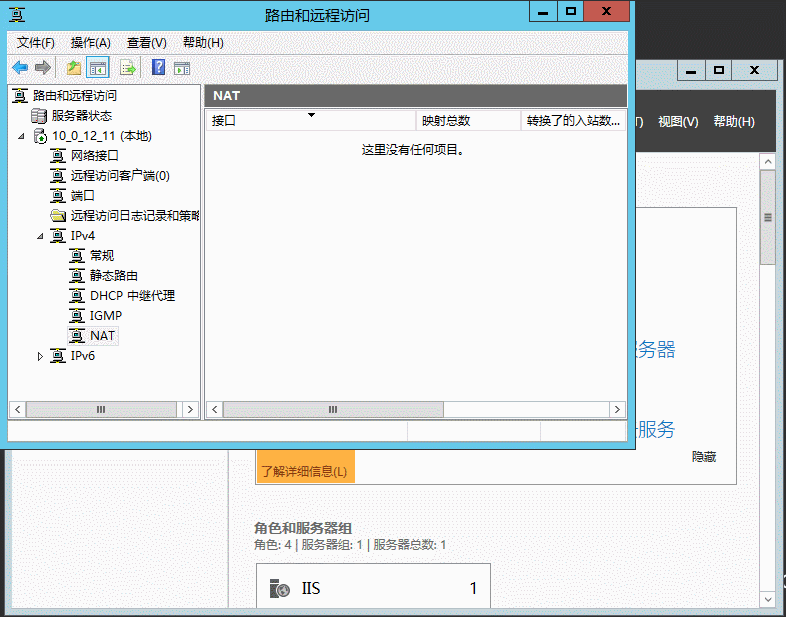Click the 这里没有任何项目 message
This screenshot has height=617, width=786.
coord(413,150)
